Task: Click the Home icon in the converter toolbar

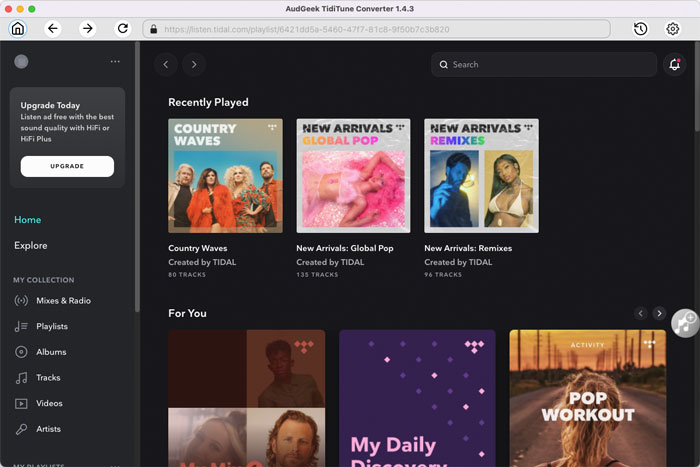Action: (18, 29)
